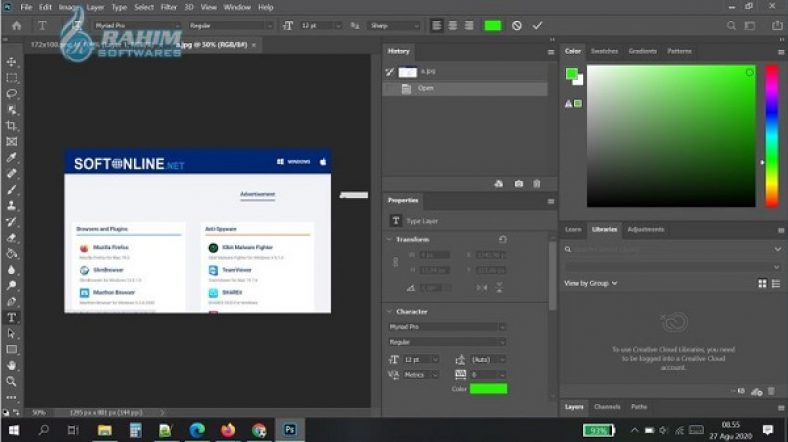Select the Horizontal Type tool

pyautogui.click(x=12, y=317)
